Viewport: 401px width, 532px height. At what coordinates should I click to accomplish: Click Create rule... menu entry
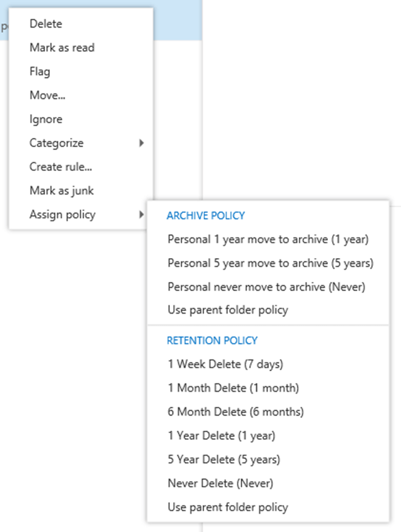point(60,167)
